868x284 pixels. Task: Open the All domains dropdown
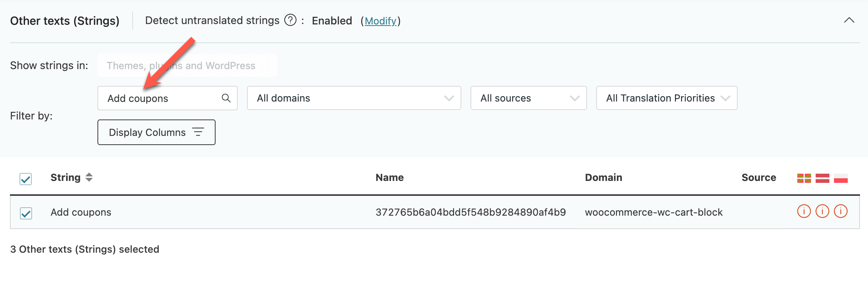tap(354, 98)
